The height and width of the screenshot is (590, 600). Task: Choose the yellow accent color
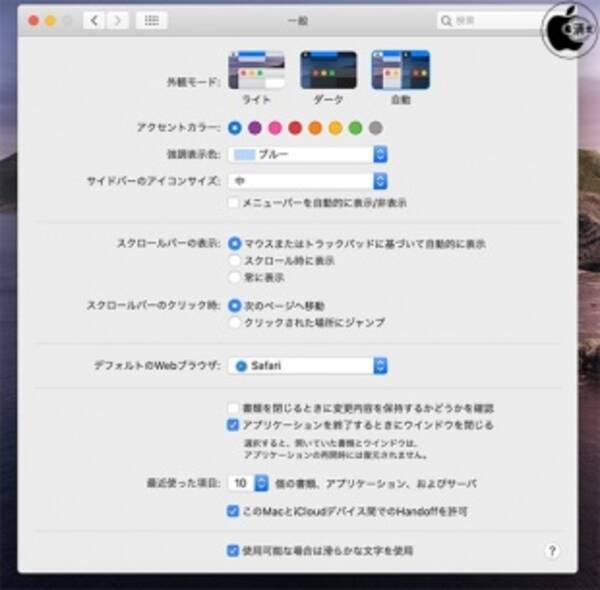(335, 128)
